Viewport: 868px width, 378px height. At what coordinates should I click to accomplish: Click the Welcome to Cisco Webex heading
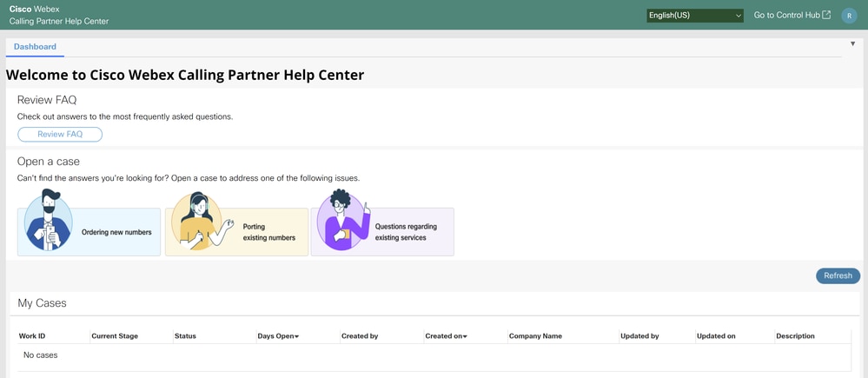[185, 76]
